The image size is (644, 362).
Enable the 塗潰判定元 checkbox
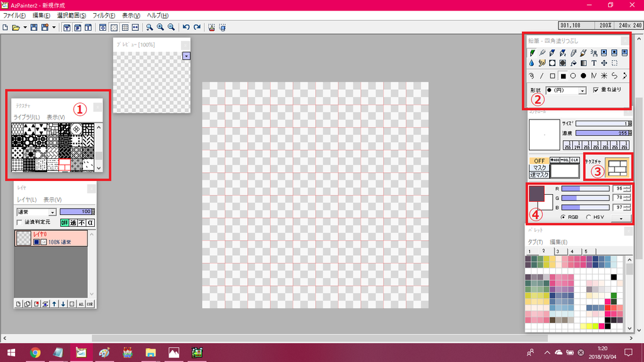tap(19, 222)
